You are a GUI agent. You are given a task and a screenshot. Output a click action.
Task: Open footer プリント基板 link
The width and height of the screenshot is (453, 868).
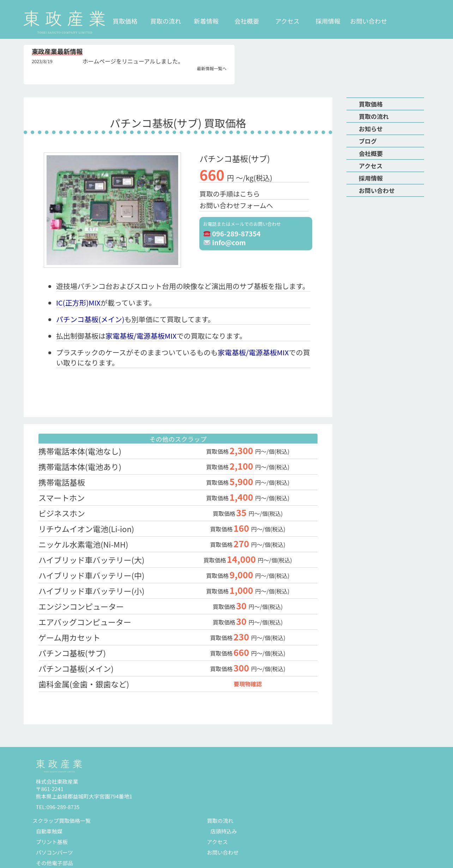coord(52,842)
